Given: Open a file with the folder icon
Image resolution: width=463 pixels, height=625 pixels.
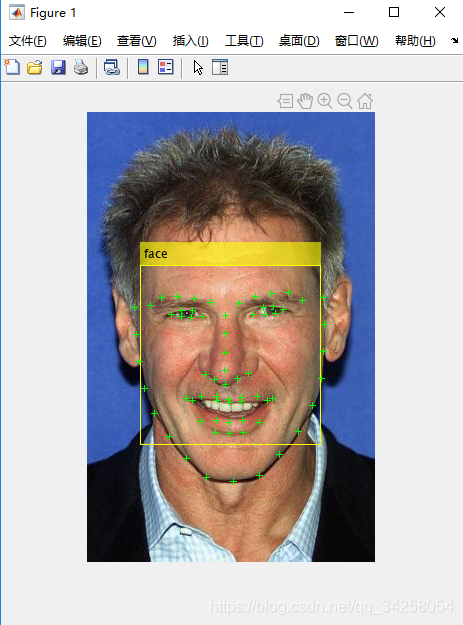Looking at the screenshot, I should [35, 67].
